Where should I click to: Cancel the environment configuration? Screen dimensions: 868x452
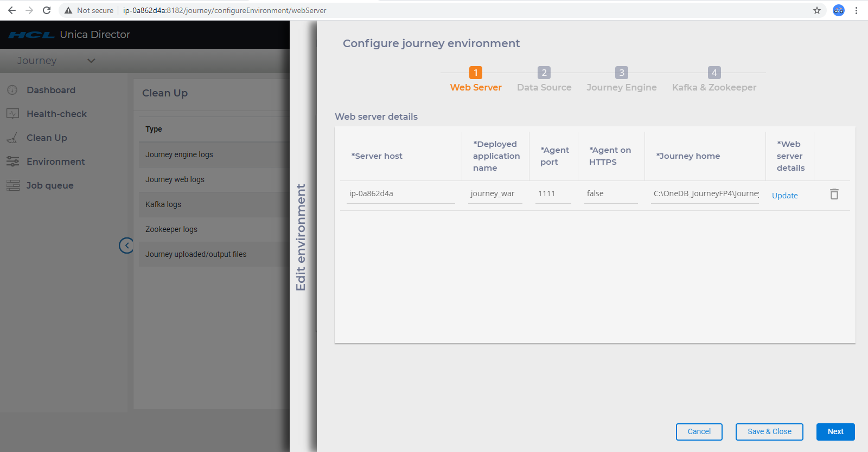coord(699,432)
